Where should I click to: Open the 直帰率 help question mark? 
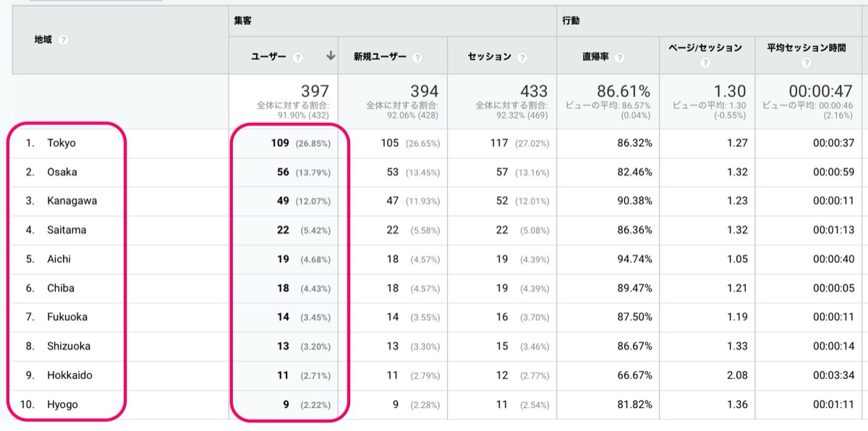point(620,56)
